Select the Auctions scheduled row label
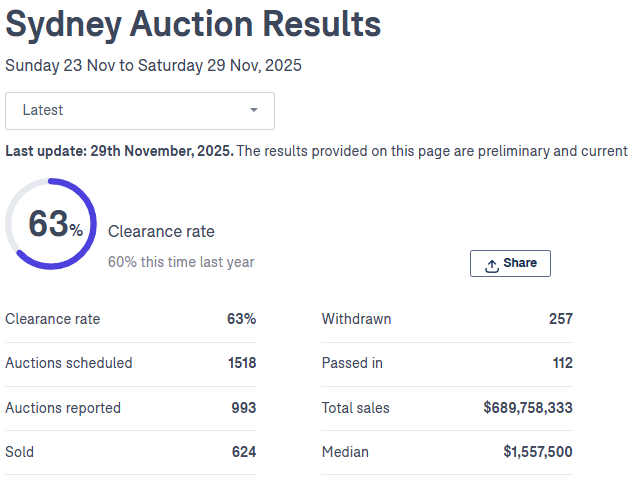Viewport: 629px width, 480px height. click(69, 363)
